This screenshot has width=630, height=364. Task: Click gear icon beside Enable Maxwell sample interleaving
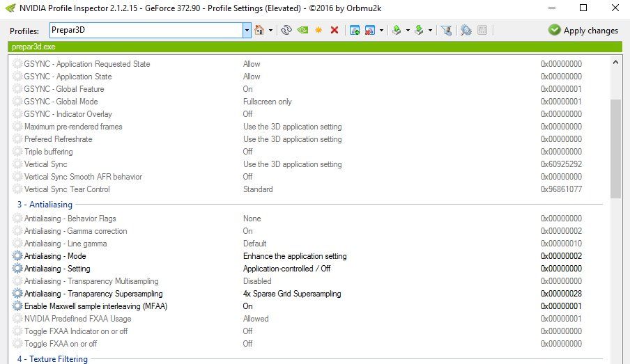click(17, 306)
